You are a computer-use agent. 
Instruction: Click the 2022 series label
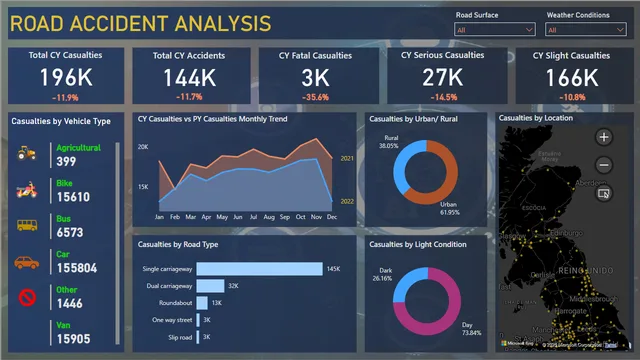coord(347,201)
